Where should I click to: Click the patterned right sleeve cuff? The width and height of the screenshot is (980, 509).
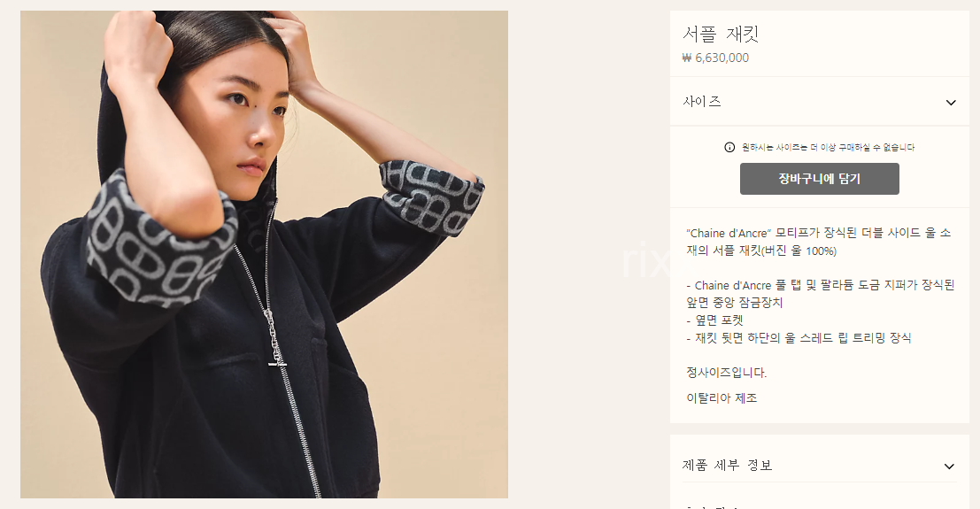pos(431,197)
